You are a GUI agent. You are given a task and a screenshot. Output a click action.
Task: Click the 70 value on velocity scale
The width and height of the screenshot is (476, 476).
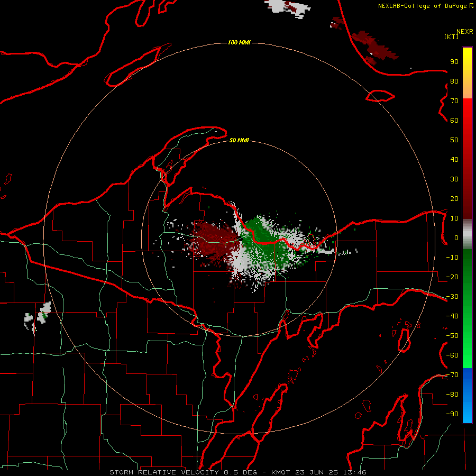click(x=454, y=101)
